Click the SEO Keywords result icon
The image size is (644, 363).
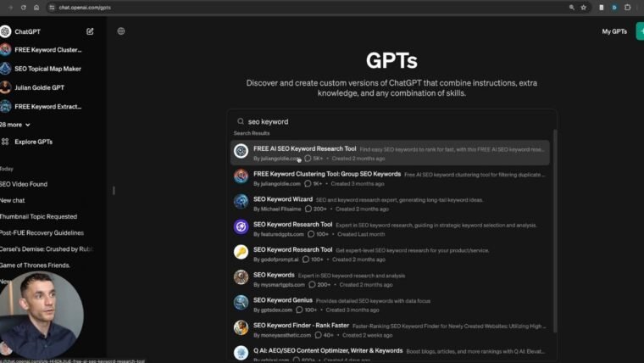click(x=241, y=277)
